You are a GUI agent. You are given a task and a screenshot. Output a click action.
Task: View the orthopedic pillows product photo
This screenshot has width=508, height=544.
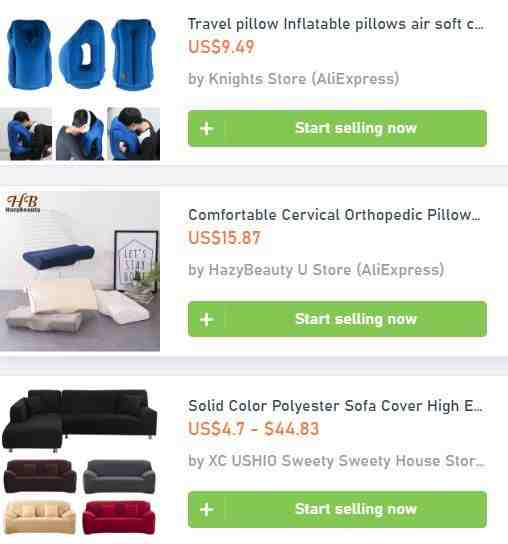(80, 271)
